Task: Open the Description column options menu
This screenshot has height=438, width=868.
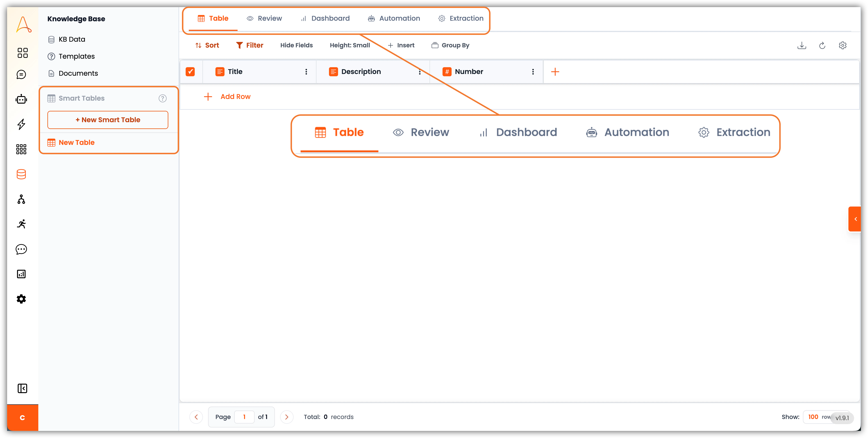Action: click(x=420, y=71)
